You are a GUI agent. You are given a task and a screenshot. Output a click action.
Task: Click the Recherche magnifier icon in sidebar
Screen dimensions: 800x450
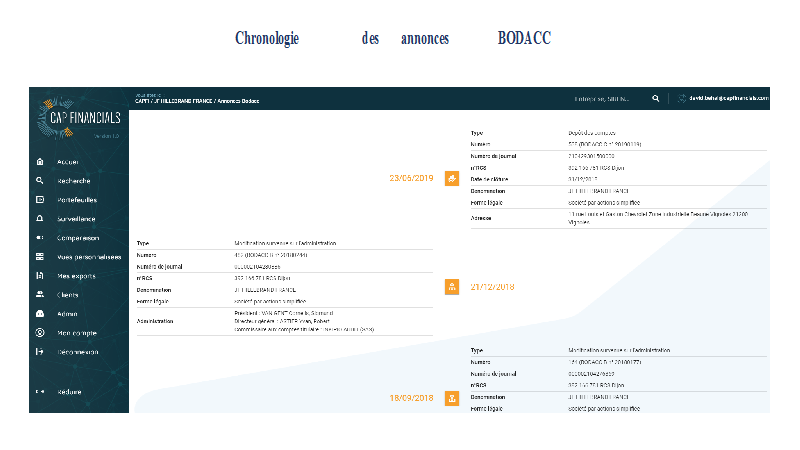coord(39,181)
